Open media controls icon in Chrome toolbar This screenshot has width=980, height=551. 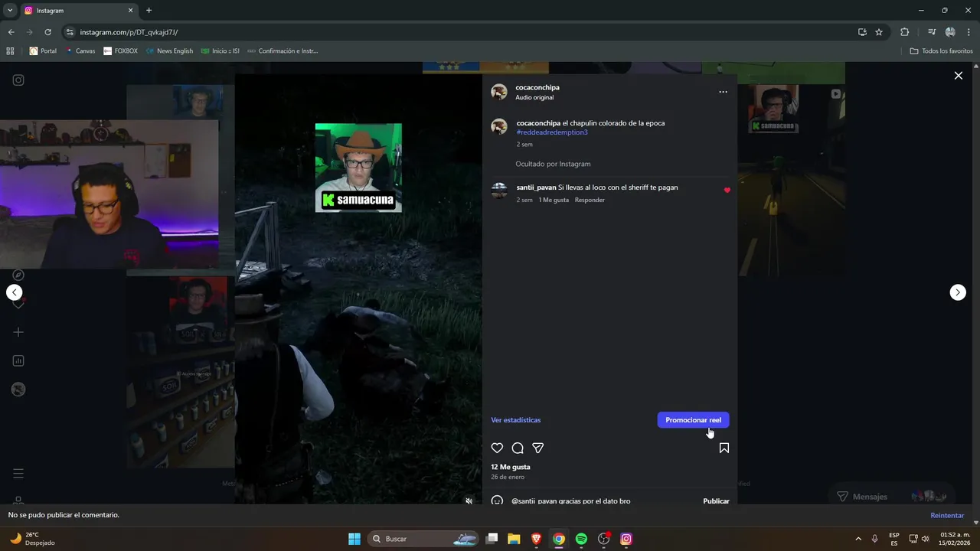(x=931, y=32)
